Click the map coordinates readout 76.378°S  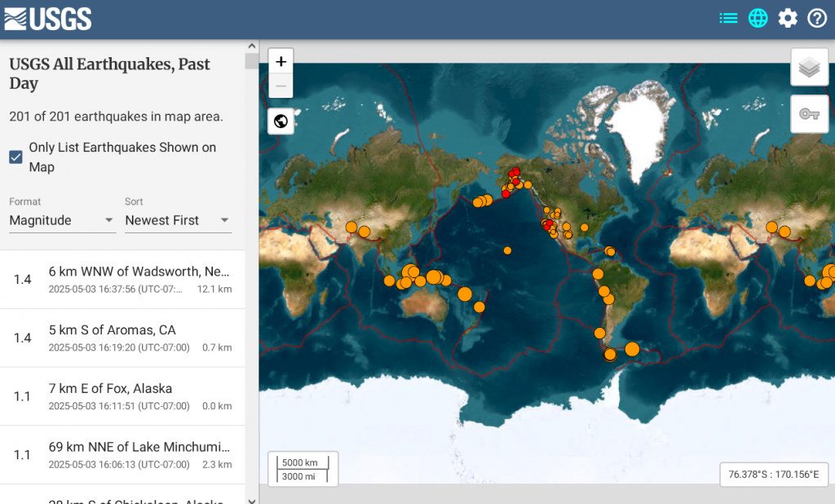coord(773,474)
